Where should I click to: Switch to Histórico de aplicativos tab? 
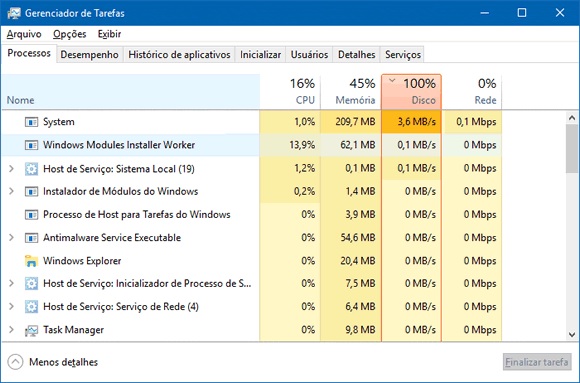pyautogui.click(x=179, y=55)
